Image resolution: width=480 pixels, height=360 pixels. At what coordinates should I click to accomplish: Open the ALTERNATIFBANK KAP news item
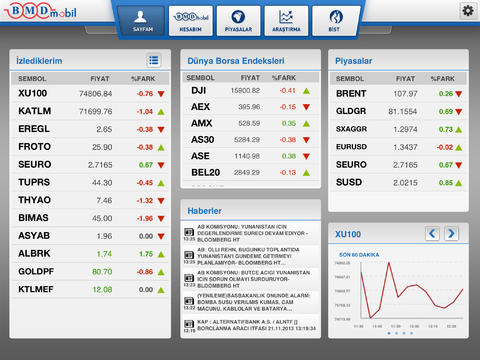[x=250, y=325]
